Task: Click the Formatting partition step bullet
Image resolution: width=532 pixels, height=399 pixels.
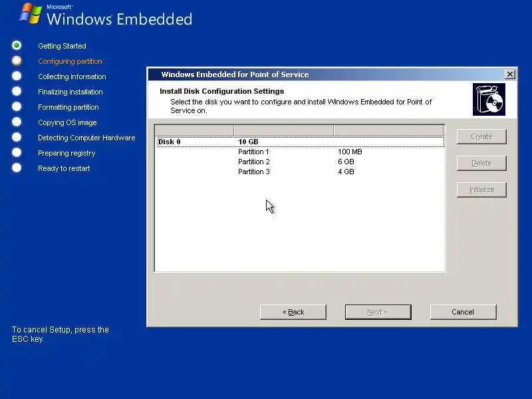Action: (x=16, y=106)
